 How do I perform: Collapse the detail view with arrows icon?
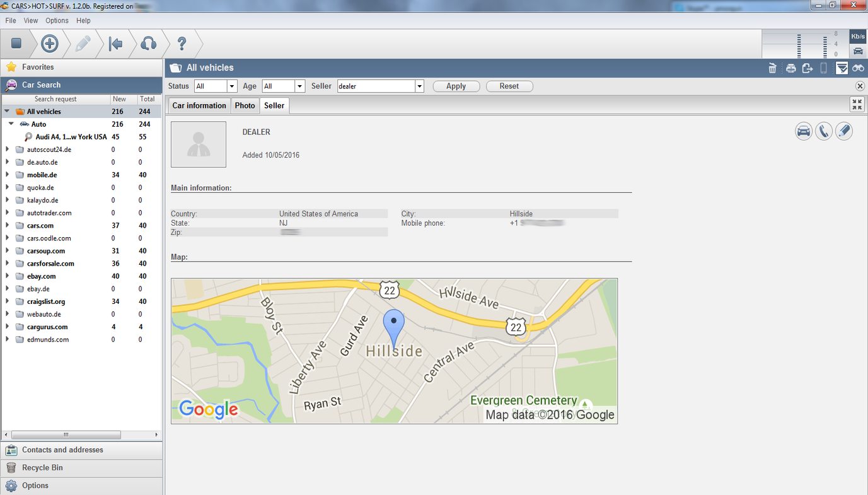tap(857, 105)
